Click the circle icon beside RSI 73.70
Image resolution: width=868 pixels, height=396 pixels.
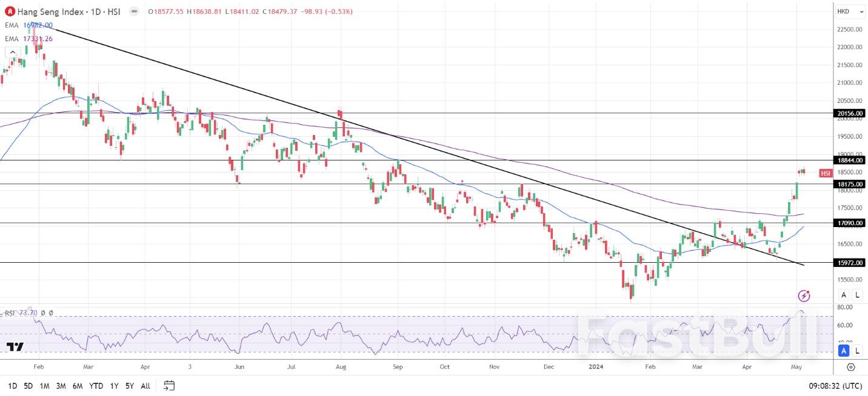(42, 313)
